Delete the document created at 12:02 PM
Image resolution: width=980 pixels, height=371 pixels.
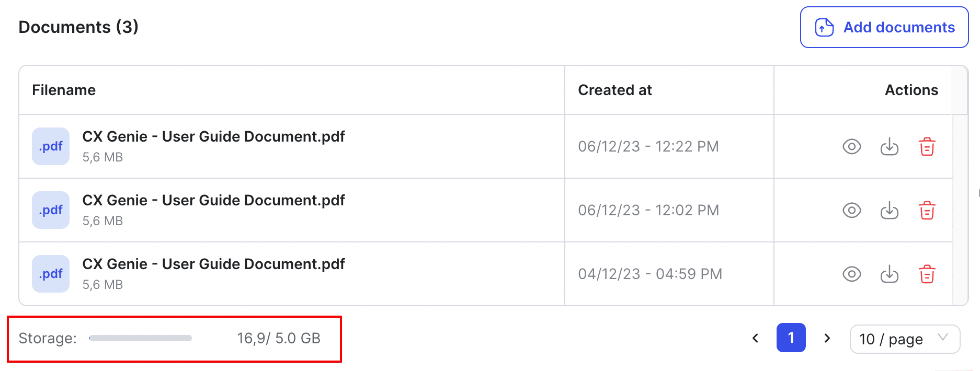[x=927, y=211]
